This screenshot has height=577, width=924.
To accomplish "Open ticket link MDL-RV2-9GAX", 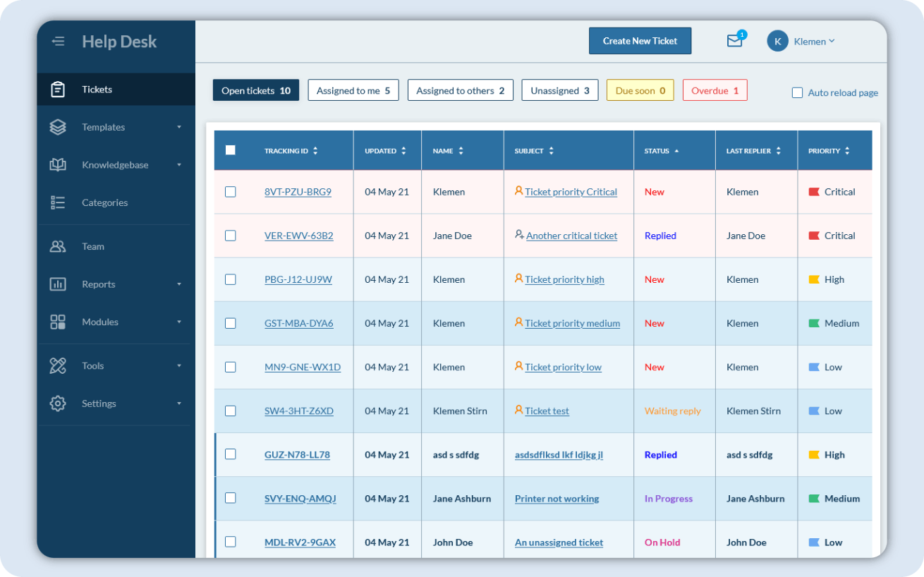I will 300,542.
